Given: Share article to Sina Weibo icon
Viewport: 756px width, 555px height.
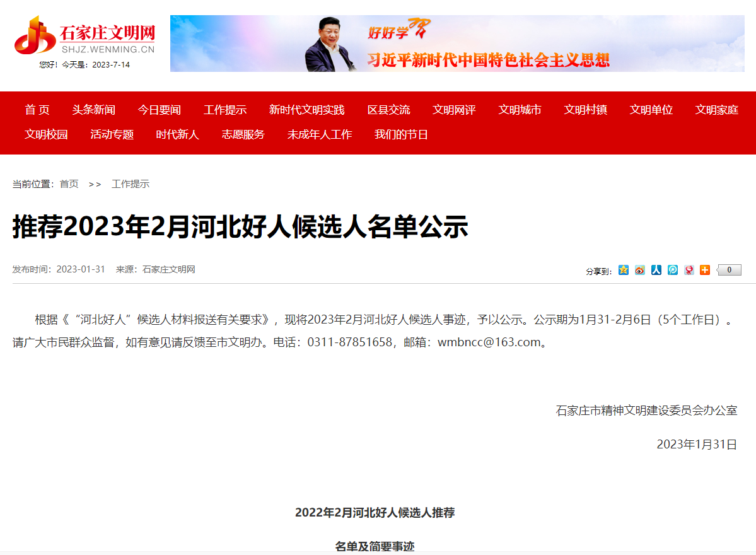Looking at the screenshot, I should (x=640, y=270).
